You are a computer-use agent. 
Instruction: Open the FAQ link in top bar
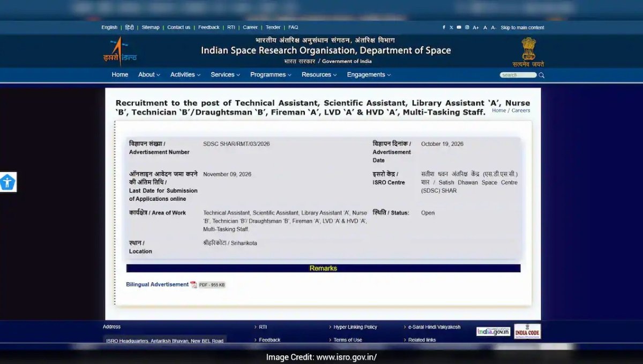pos(293,27)
